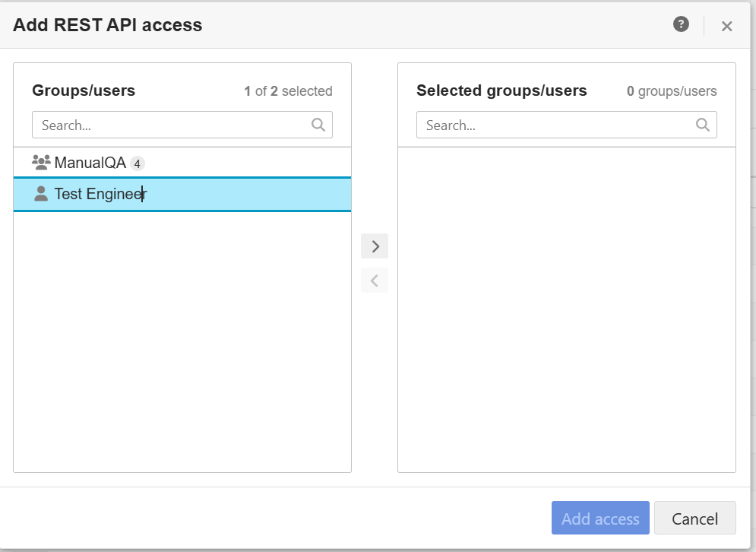This screenshot has width=756, height=552.
Task: Focus the Selected groups/users search field
Action: coord(555,125)
